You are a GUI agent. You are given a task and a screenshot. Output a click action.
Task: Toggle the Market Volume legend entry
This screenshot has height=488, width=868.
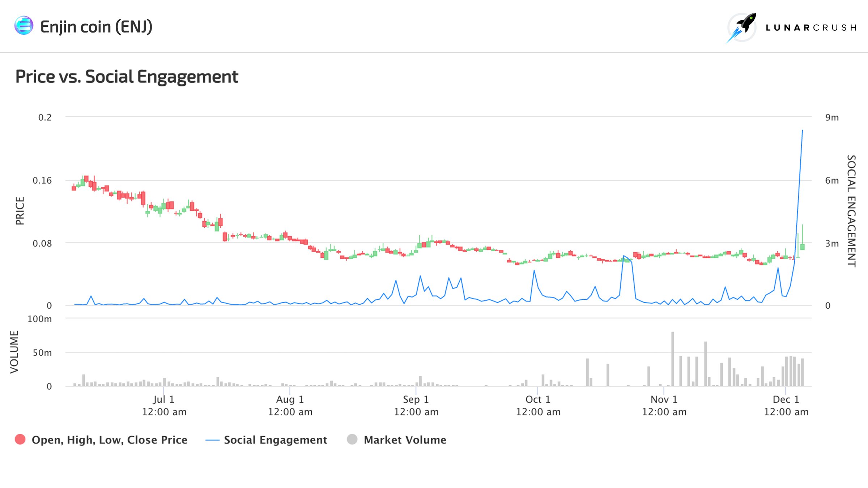tap(396, 440)
